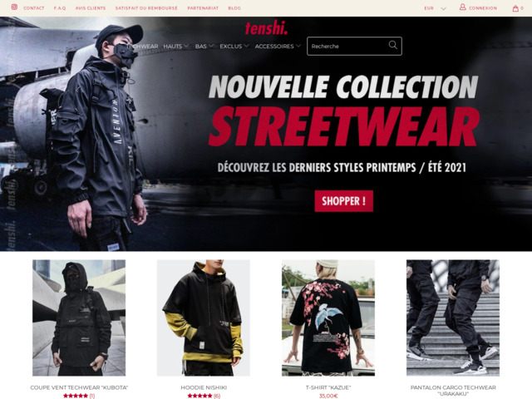Open the T-shirt Kazue product image

328,318
